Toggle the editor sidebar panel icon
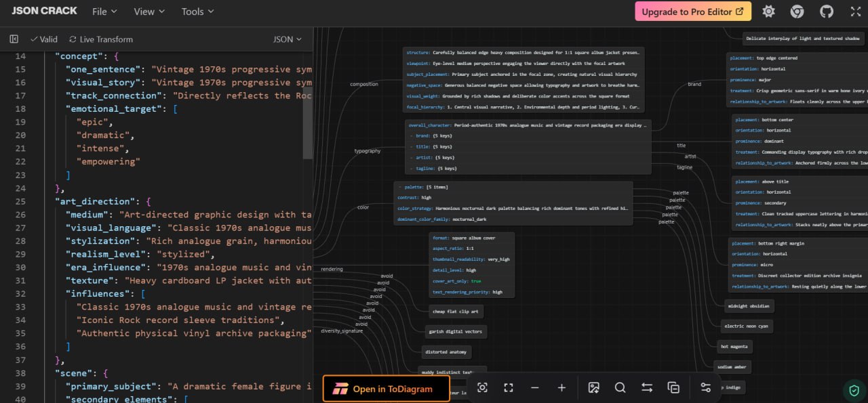Image resolution: width=868 pixels, height=403 pixels. click(x=14, y=39)
